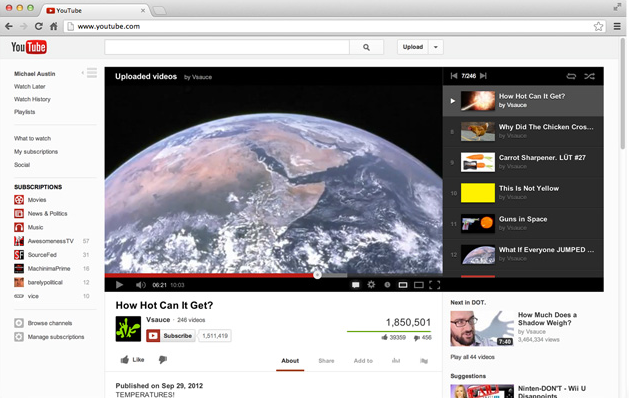This screenshot has width=629, height=398.
Task: Click Browse channels
Action: 49,323
